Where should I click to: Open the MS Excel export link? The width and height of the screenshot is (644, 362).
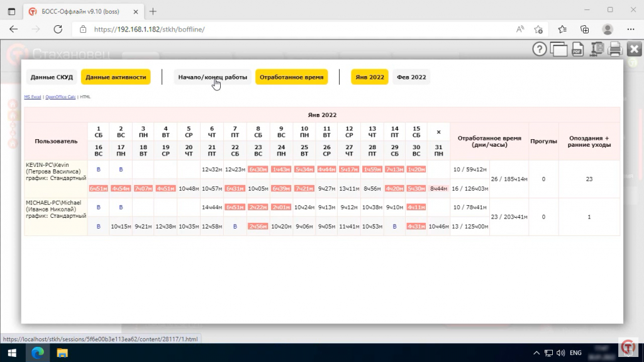click(33, 97)
